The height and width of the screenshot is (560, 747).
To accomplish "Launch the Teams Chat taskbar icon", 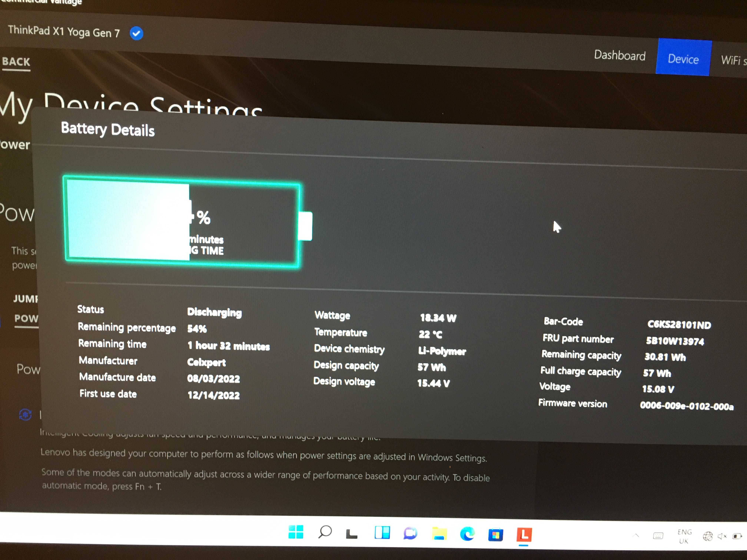I will (x=410, y=534).
